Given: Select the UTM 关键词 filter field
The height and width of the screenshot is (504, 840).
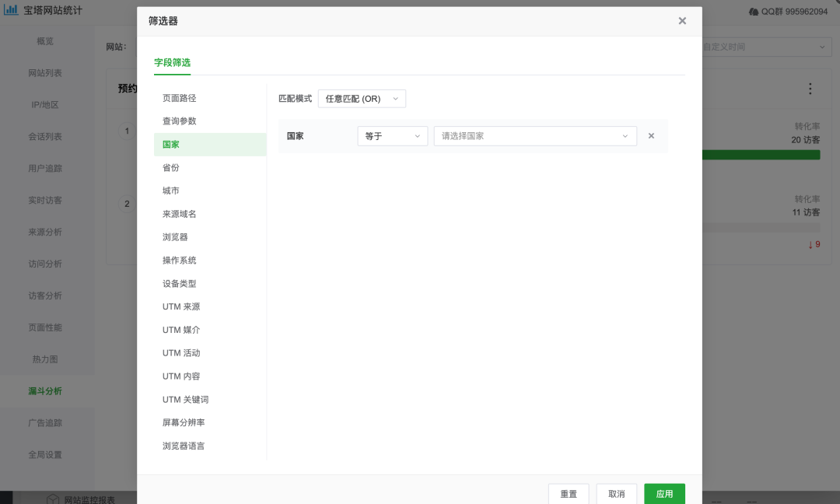Looking at the screenshot, I should click(x=210, y=400).
